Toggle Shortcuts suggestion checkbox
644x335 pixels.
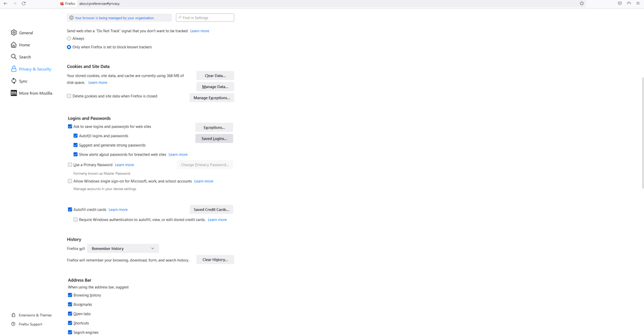70,323
